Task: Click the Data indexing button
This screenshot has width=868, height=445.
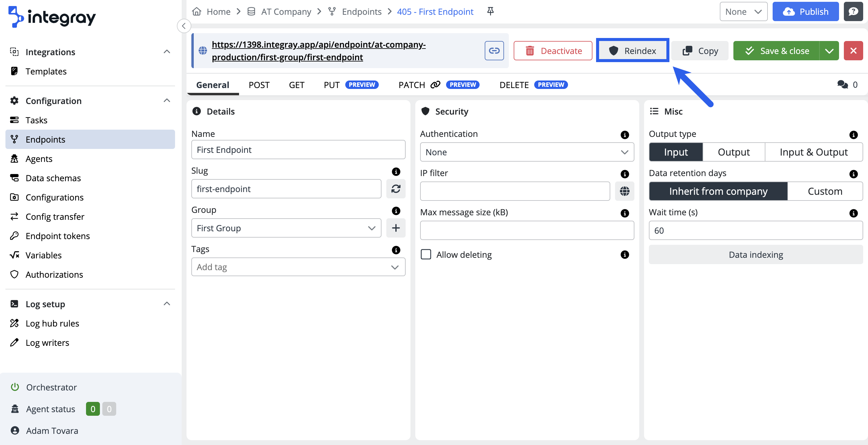Action: [x=755, y=254]
